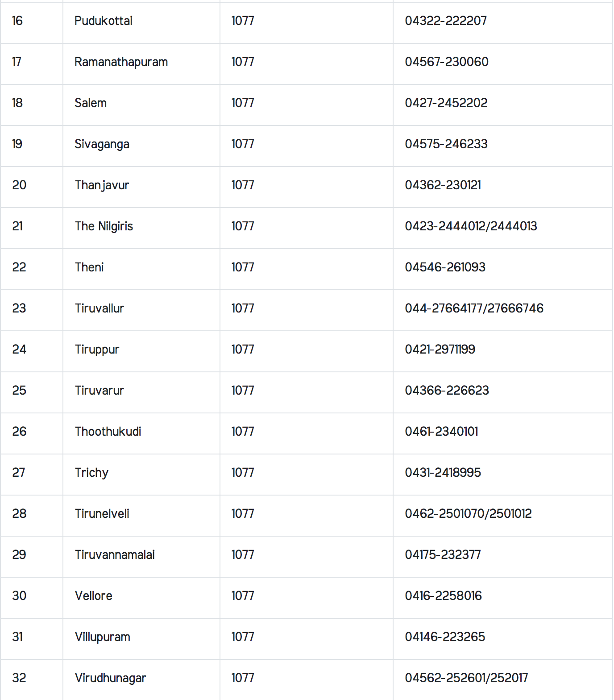Click the Pudukottai phone number 04322-222207
The width and height of the screenshot is (614, 700).
tap(446, 21)
